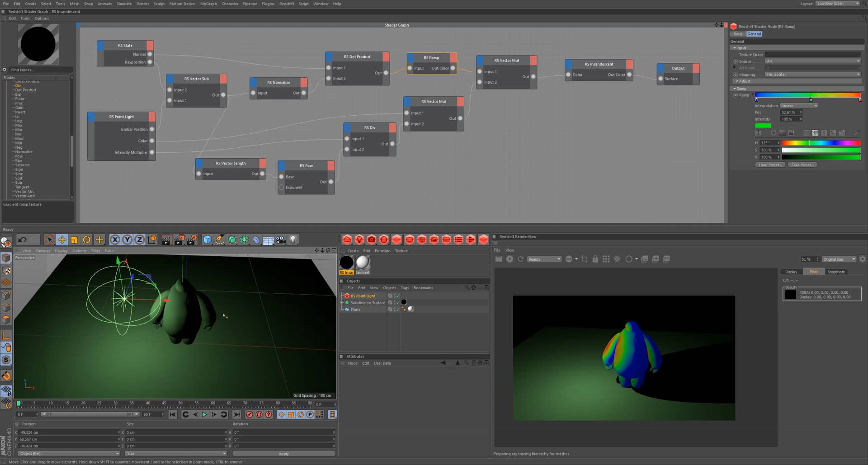Toggle Mapping parameter animation dot

(736, 75)
